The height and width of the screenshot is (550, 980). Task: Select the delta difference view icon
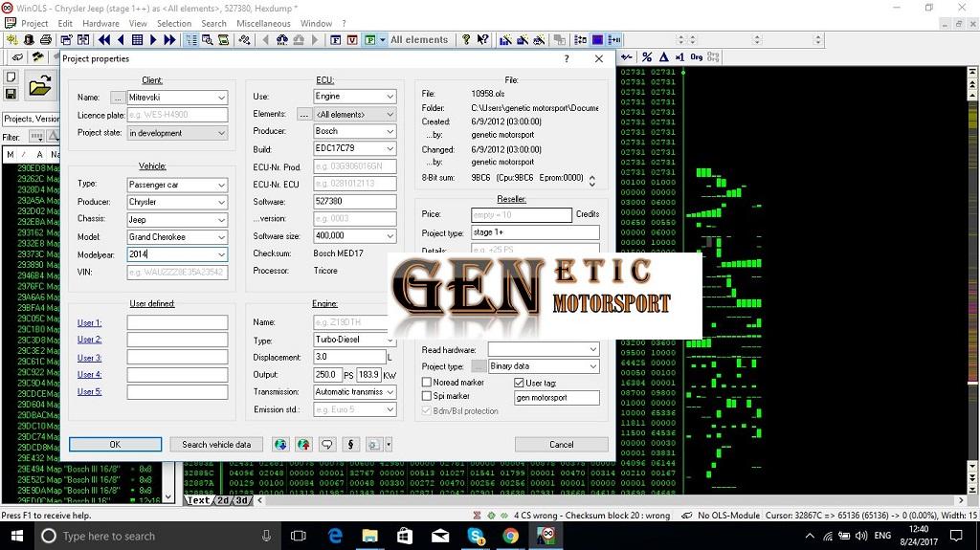pyautogui.click(x=663, y=57)
